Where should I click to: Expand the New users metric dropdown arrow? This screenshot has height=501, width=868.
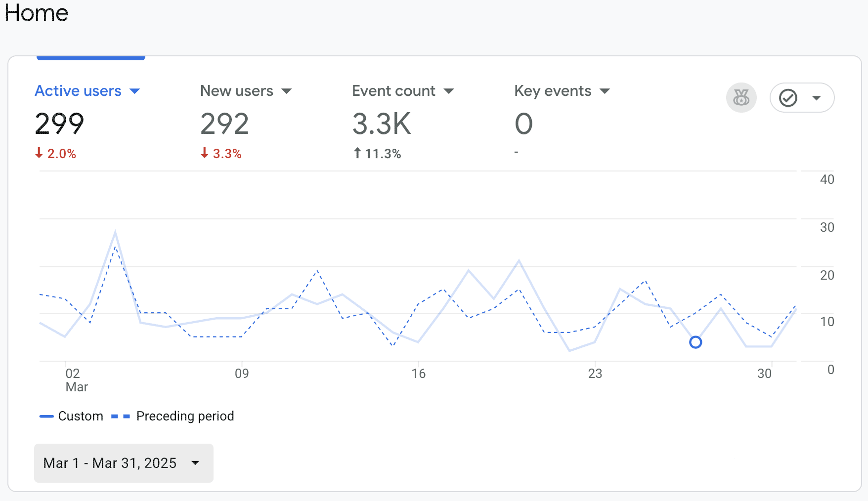[287, 91]
